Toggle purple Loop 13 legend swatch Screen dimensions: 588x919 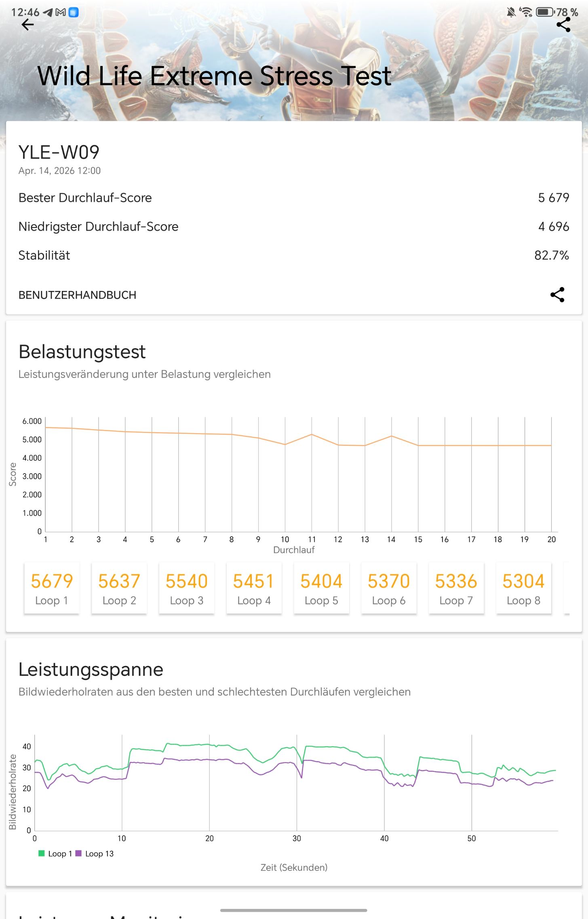pos(78,853)
